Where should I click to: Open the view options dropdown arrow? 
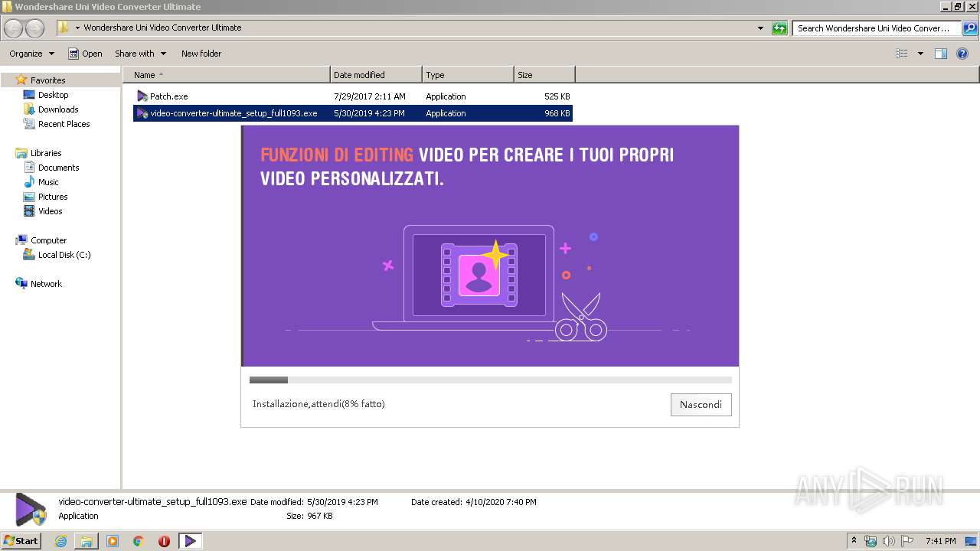pos(920,54)
